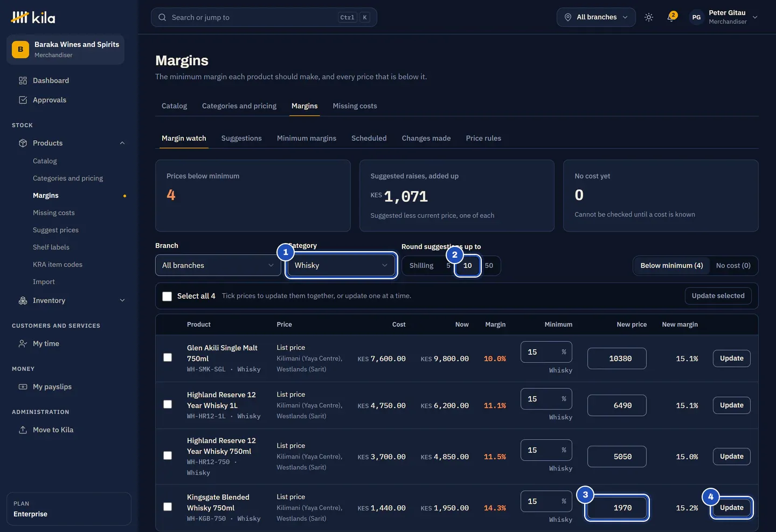The height and width of the screenshot is (532, 776).
Task: Click the Baraka Wines B badge
Action: pos(20,49)
